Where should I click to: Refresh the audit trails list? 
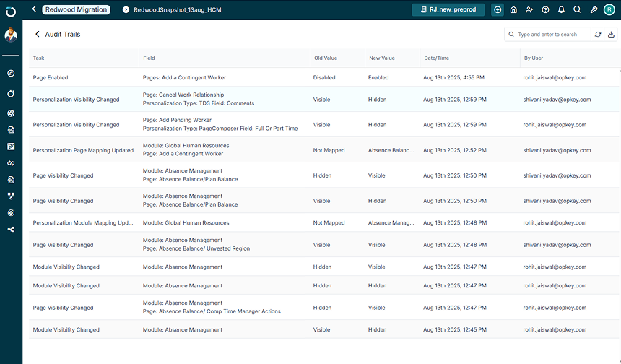click(597, 34)
